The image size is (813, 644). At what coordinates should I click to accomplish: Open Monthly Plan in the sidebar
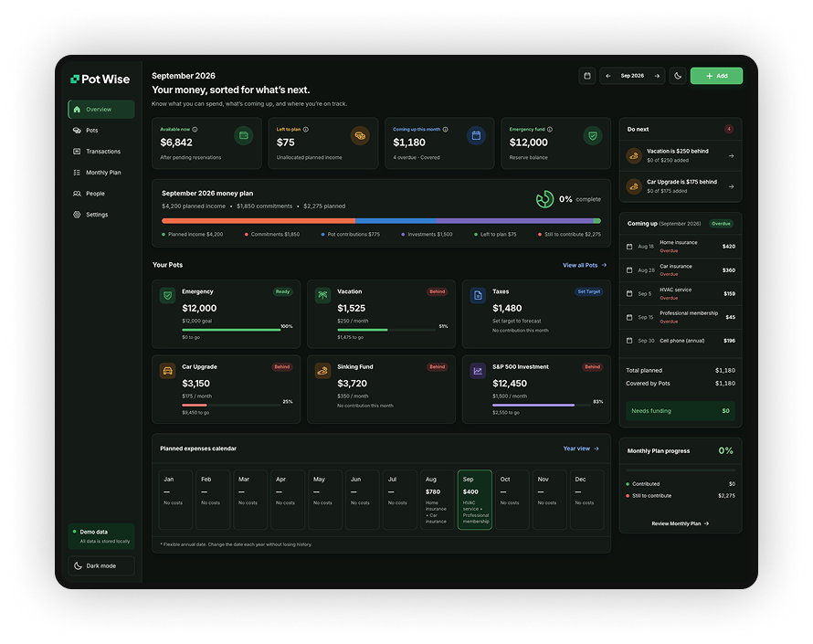tap(101, 172)
